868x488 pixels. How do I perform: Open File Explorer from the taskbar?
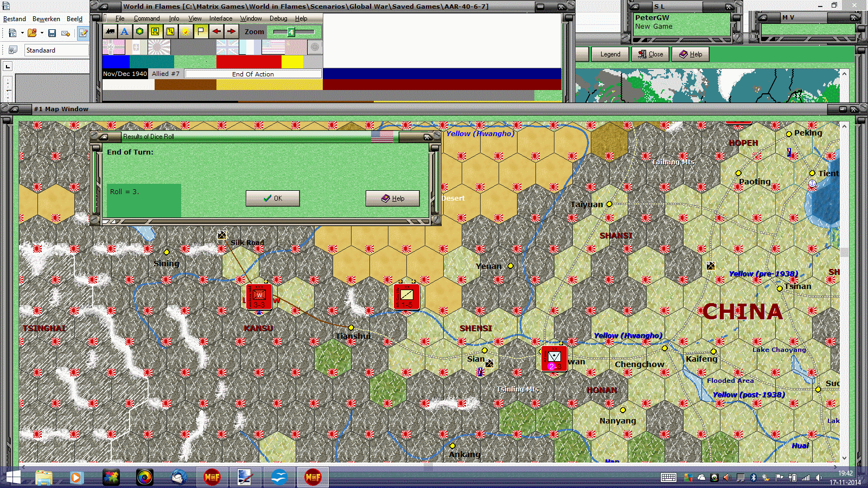[44, 478]
